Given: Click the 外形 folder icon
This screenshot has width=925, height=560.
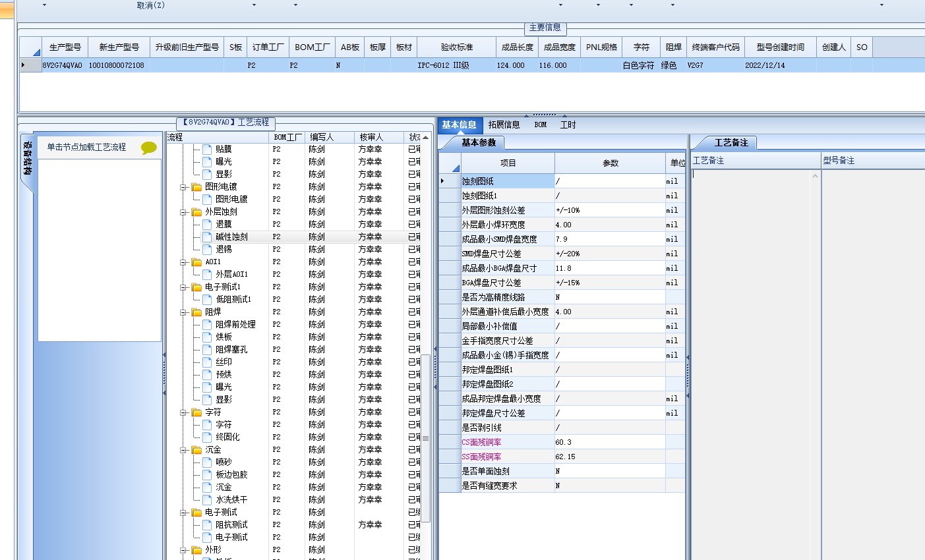Looking at the screenshot, I should [196, 550].
